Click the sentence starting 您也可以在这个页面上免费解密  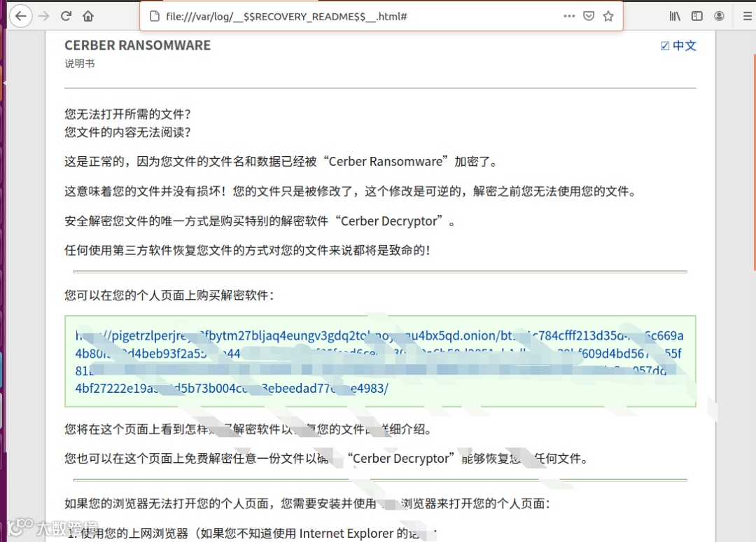pyautogui.click(x=326, y=459)
